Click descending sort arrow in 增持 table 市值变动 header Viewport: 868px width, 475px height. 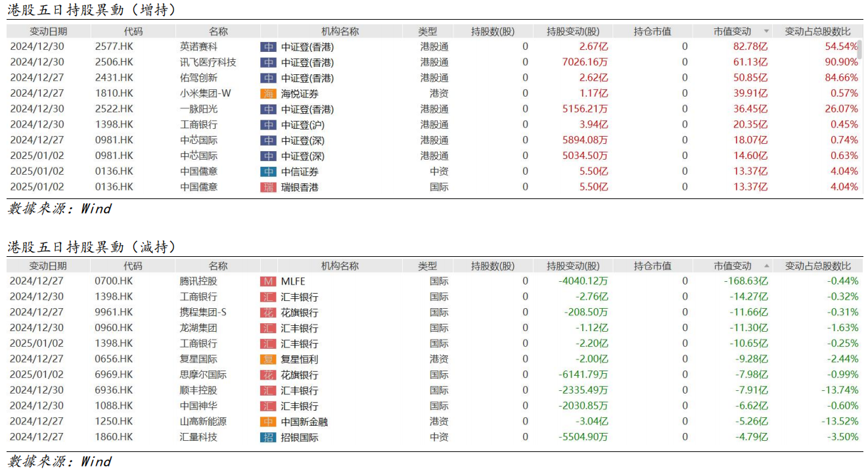click(x=766, y=32)
